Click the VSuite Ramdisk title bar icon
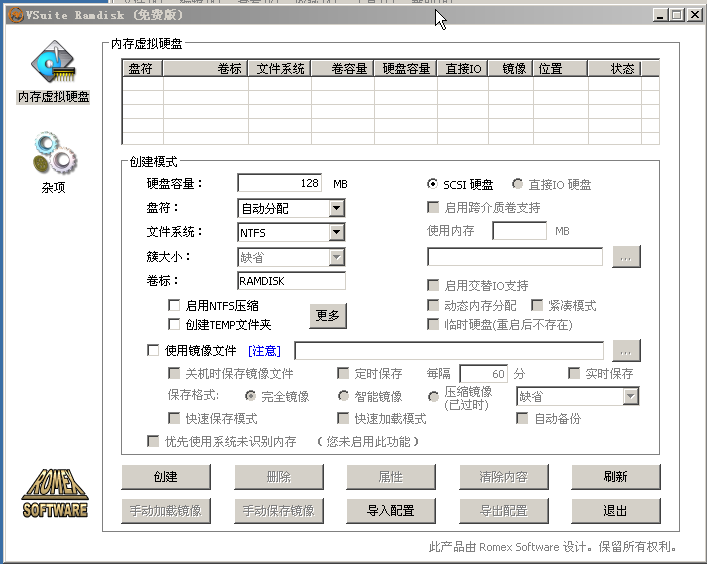The width and height of the screenshot is (707, 564). (15, 15)
